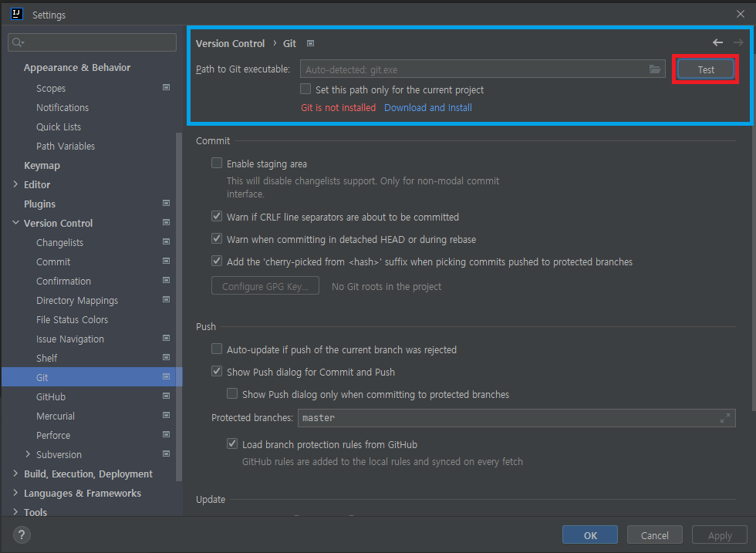The width and height of the screenshot is (756, 553).
Task: Open the Keymap settings page
Action: (42, 165)
